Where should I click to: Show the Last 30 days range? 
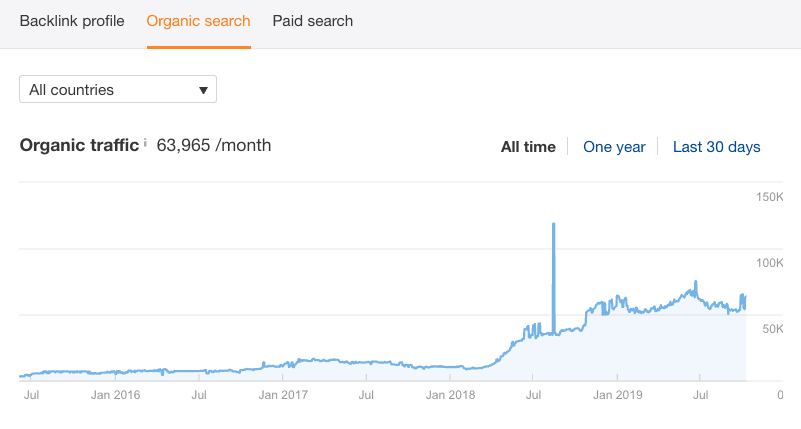(x=716, y=147)
